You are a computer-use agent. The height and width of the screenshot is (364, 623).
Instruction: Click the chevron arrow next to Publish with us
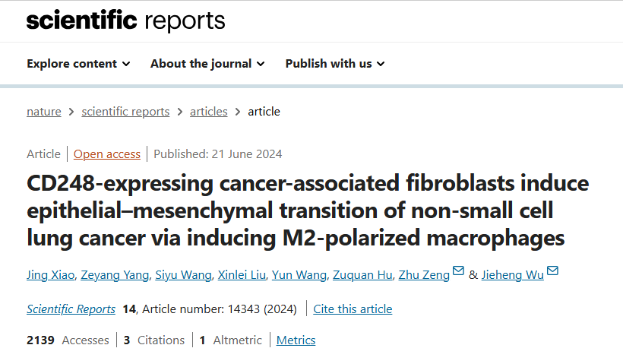381,64
